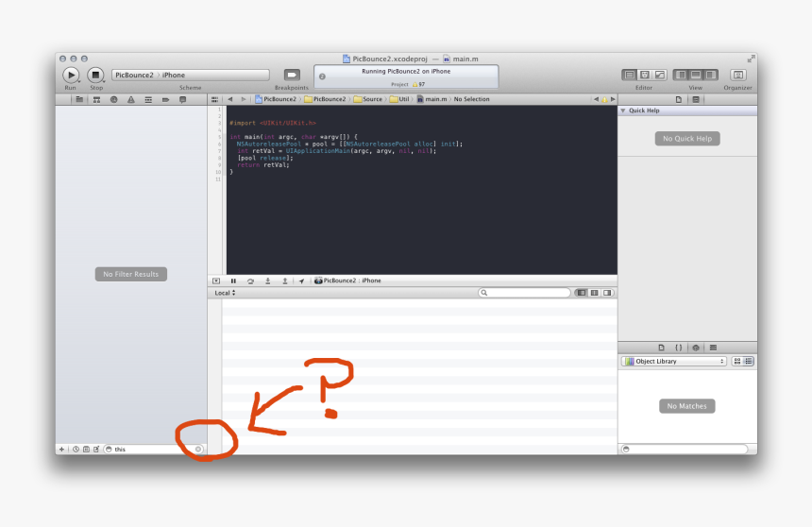Open the Log navigator speech bubble icon

183,99
